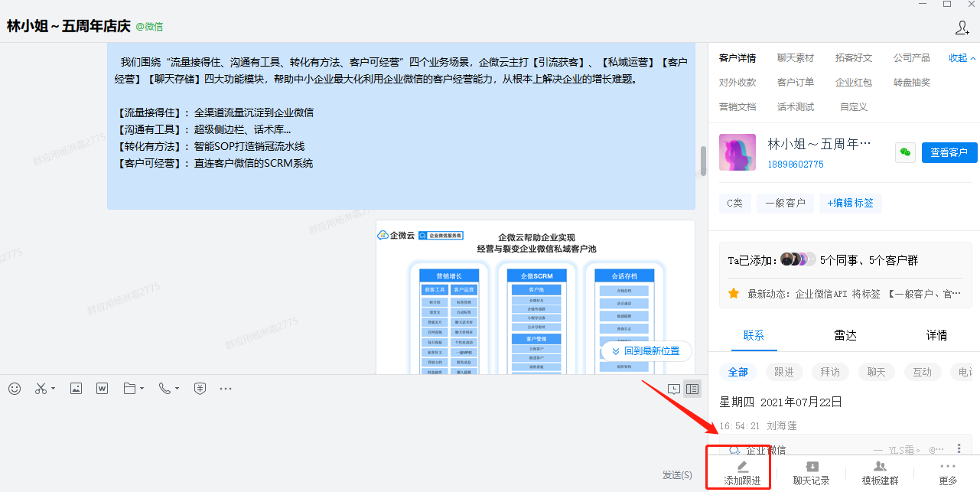Viewport: 980px width, 492px height.
Task: Click the green WeChat icon beside customer name
Action: pyautogui.click(x=905, y=152)
